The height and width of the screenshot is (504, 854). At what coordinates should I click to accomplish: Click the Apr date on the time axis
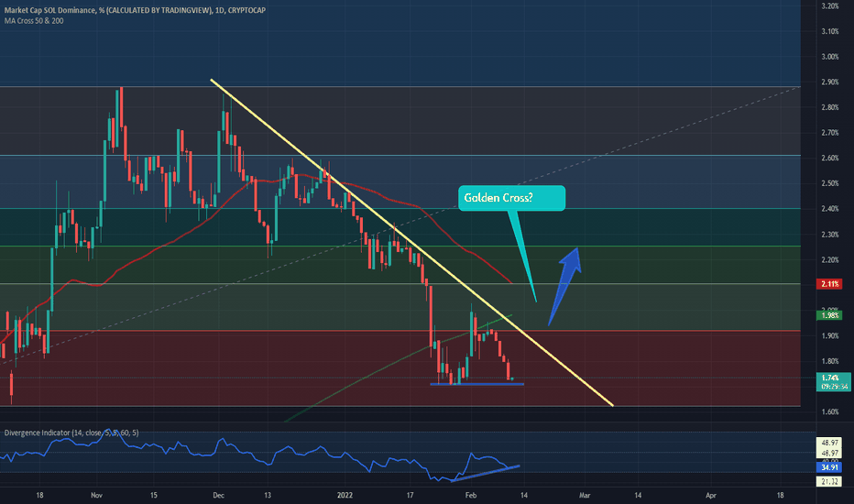(711, 495)
